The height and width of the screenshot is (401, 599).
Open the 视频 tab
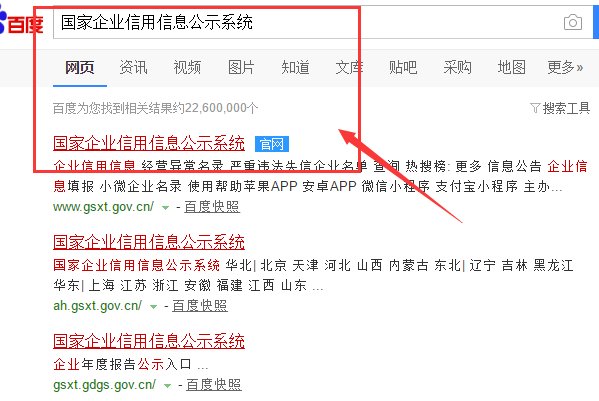(187, 68)
